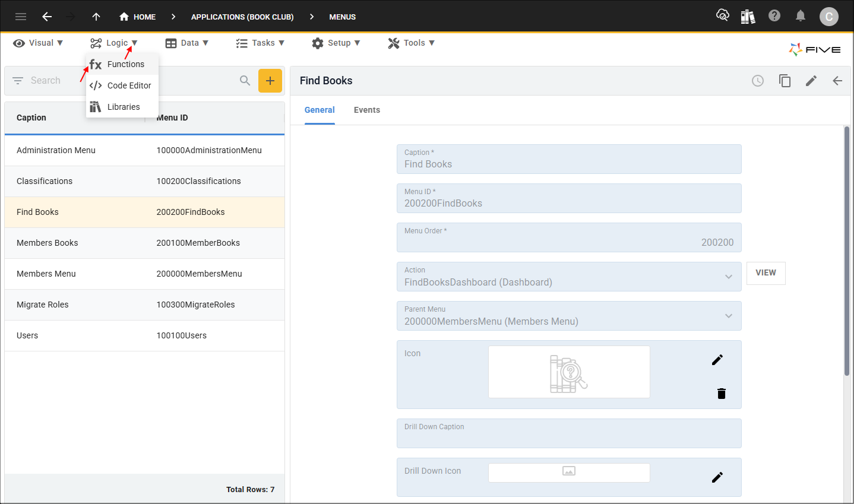Click the VIEW button
This screenshot has width=854, height=504.
[x=766, y=273]
